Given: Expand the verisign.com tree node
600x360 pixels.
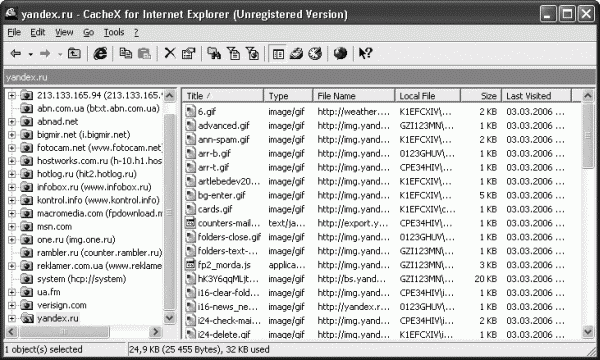Looking at the screenshot, I should tap(12, 305).
